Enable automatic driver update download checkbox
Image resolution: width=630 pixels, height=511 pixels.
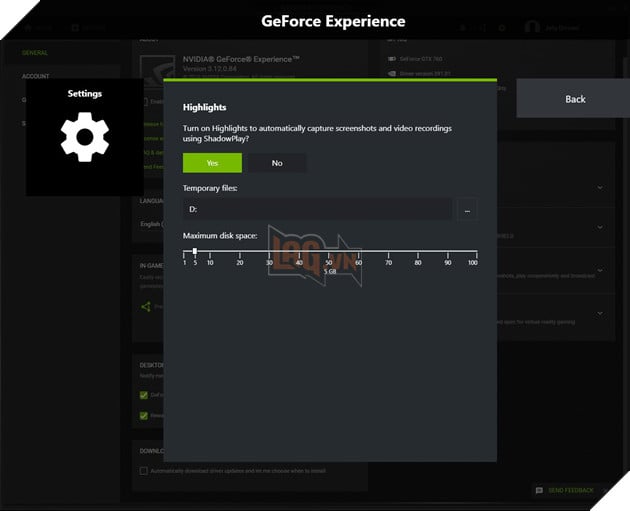coord(143,470)
